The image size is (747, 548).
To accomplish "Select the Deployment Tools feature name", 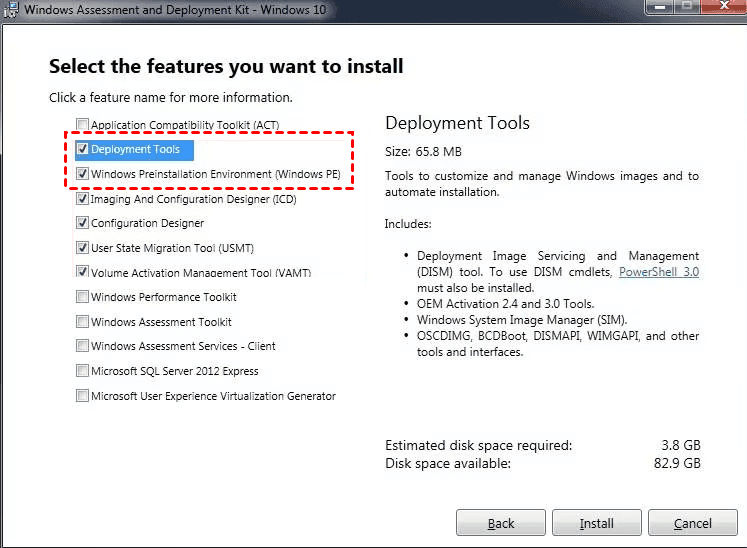I will tap(135, 150).
